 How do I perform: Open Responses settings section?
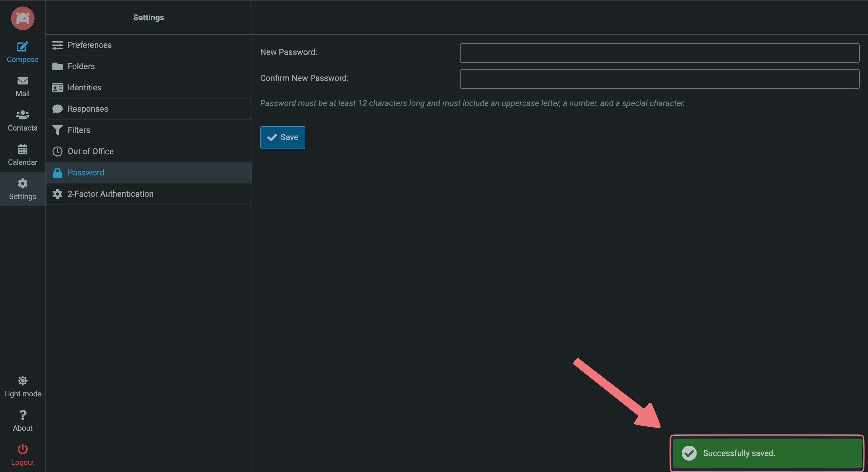(x=88, y=109)
